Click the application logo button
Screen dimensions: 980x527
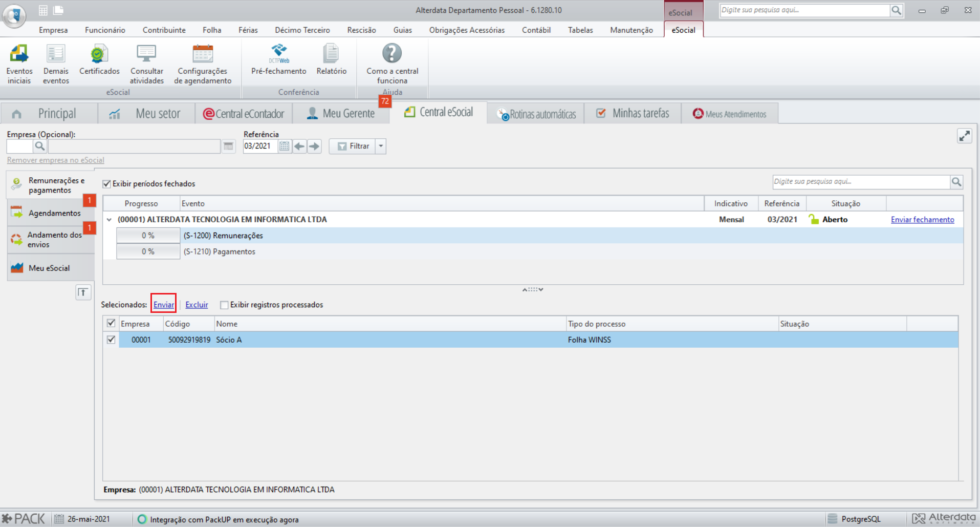[x=14, y=15]
